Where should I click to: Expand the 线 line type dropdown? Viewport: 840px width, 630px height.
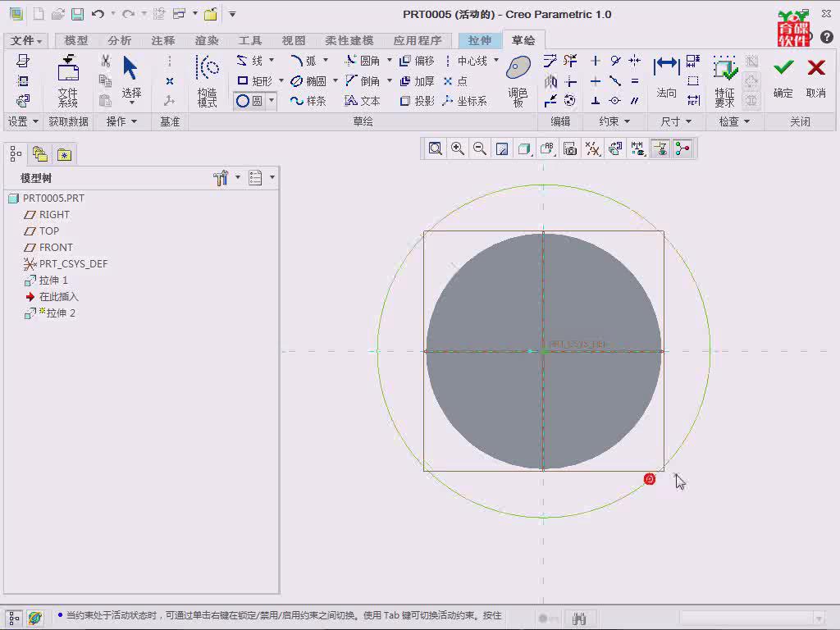pos(272,60)
